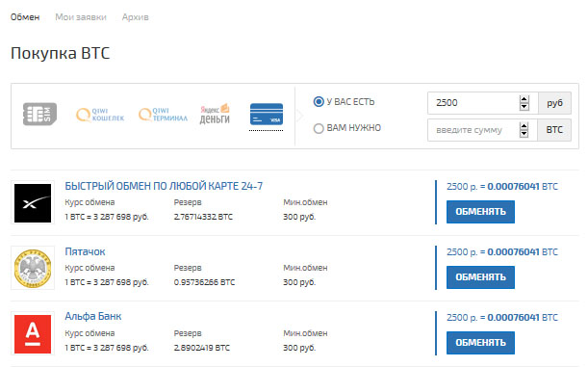Click reserve value 2.76714332 BTC
Viewport: 588px width, 367px height.
(203, 217)
